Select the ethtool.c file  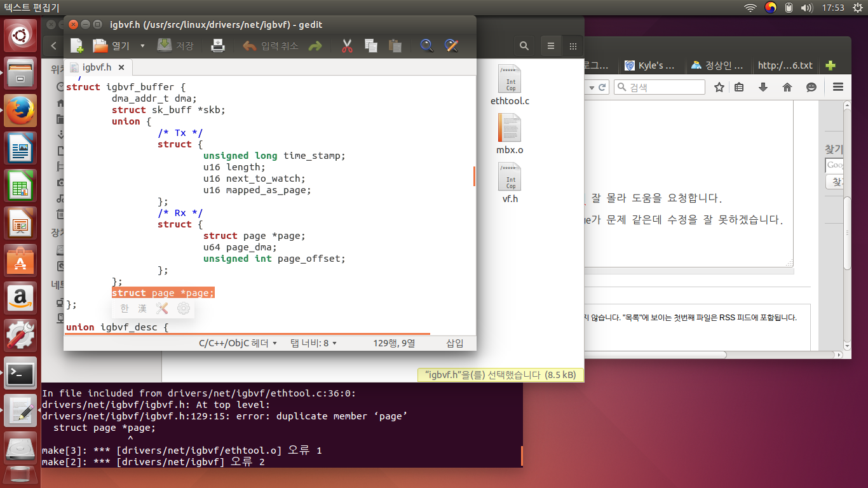point(510,86)
